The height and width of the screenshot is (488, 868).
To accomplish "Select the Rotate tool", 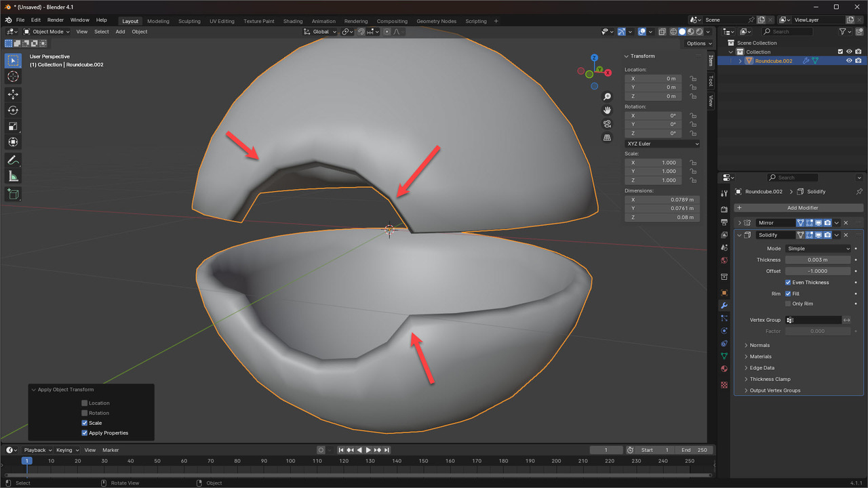I will pyautogui.click(x=13, y=110).
